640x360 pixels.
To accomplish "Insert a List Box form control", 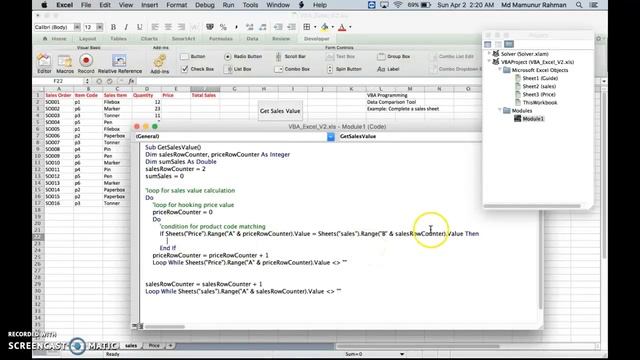I will pos(239,69).
